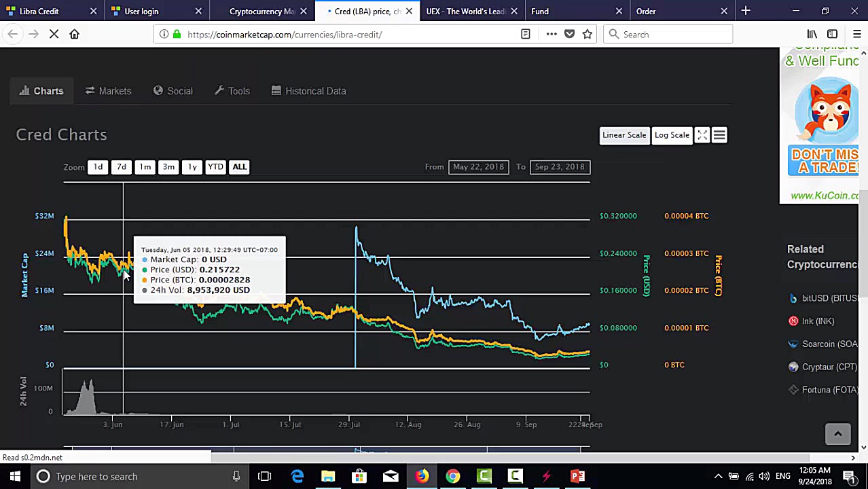Click back-to-top arrow button
The width and height of the screenshot is (868, 489).
tap(837, 434)
